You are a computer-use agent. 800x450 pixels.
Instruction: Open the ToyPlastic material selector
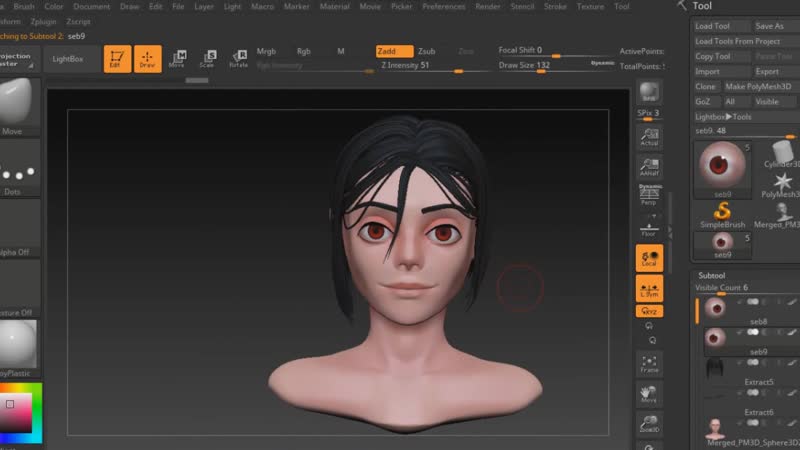tap(19, 349)
